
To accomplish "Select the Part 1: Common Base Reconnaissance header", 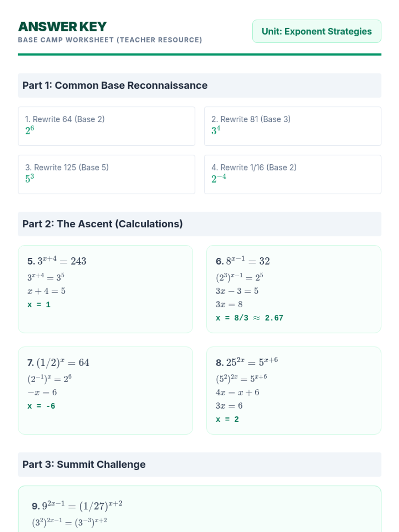I will click(x=115, y=85).
